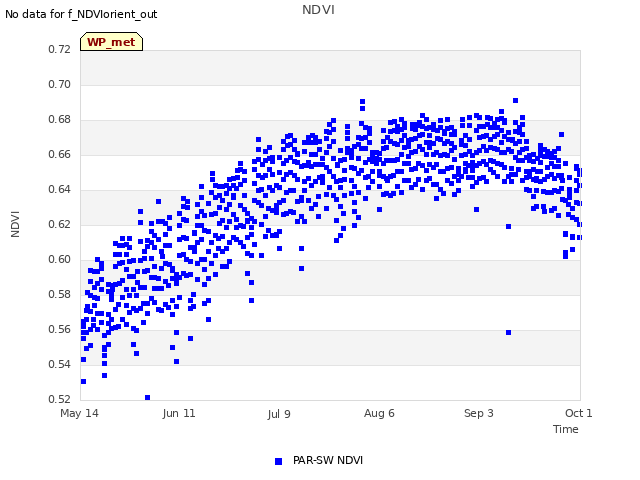Click the WP_met label tag
640x480 pixels.
pos(111,42)
